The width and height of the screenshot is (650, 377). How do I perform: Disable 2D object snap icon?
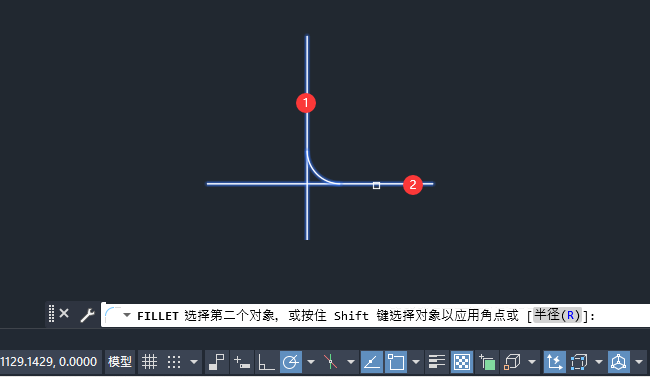396,362
